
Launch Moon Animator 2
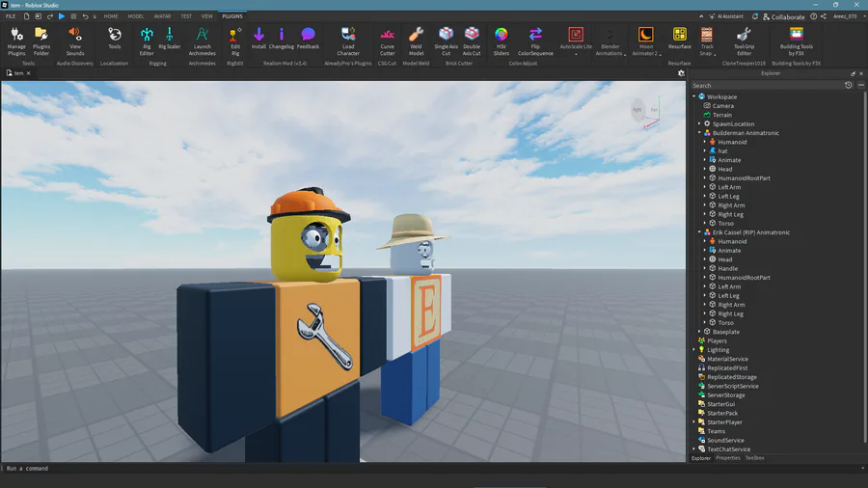pyautogui.click(x=645, y=41)
